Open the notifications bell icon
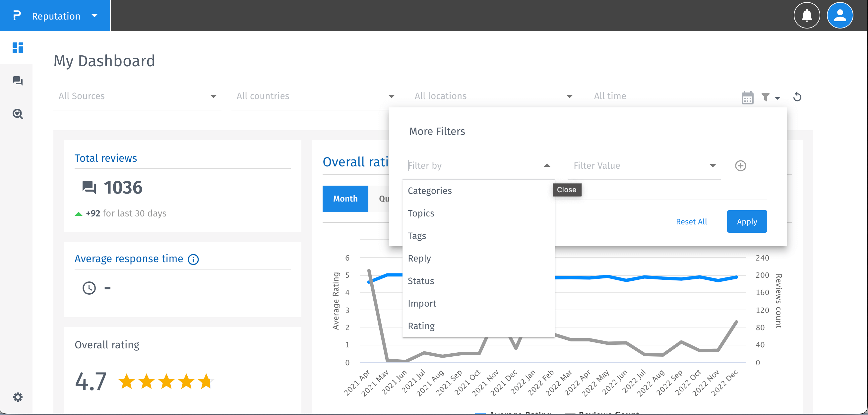The height and width of the screenshot is (415, 868). (x=807, y=16)
